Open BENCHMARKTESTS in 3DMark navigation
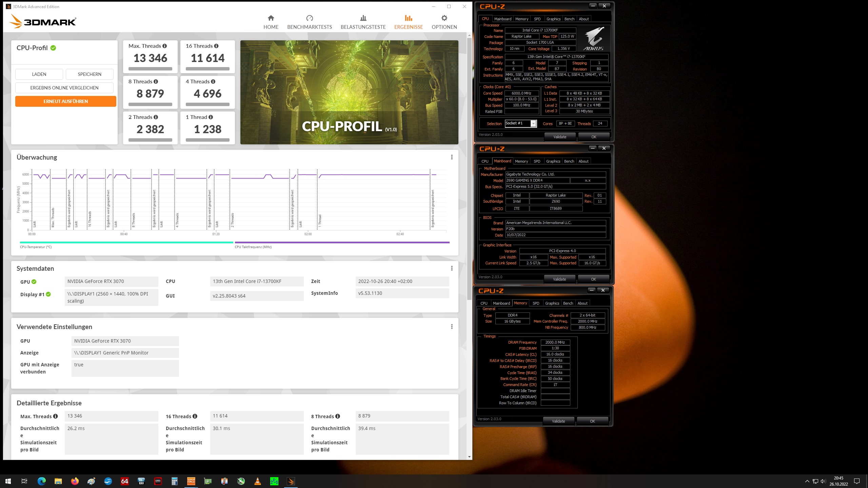Viewport: 868px width, 488px height. pyautogui.click(x=310, y=22)
